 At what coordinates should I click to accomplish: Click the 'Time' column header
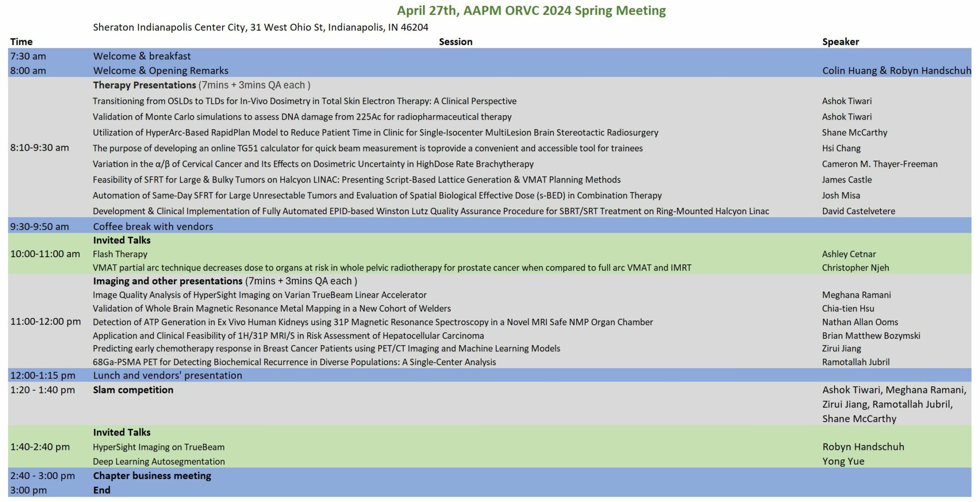tap(22, 42)
